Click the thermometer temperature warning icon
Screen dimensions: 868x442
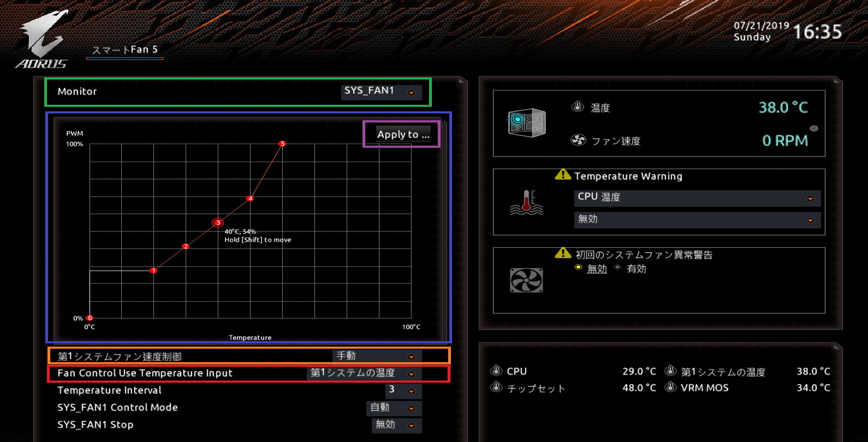click(526, 203)
